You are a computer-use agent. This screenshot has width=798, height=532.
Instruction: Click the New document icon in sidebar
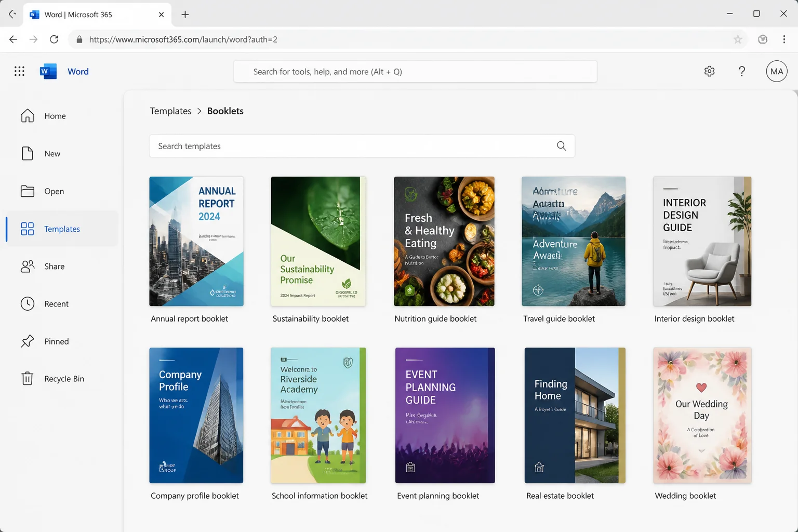pyautogui.click(x=28, y=153)
